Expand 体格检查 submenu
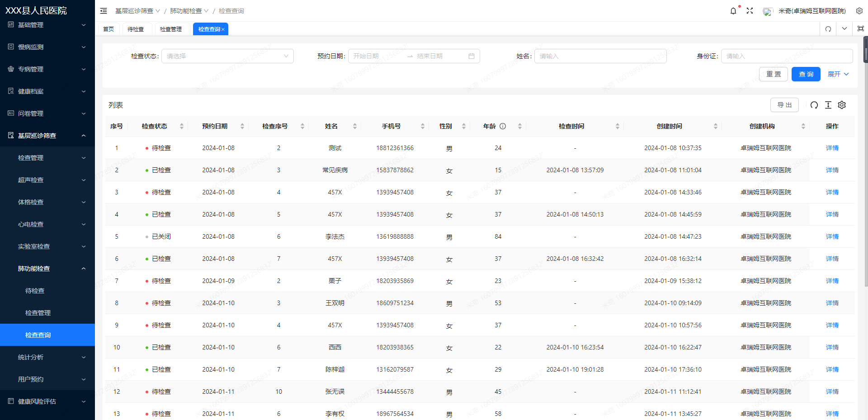The image size is (868, 420). (x=47, y=202)
